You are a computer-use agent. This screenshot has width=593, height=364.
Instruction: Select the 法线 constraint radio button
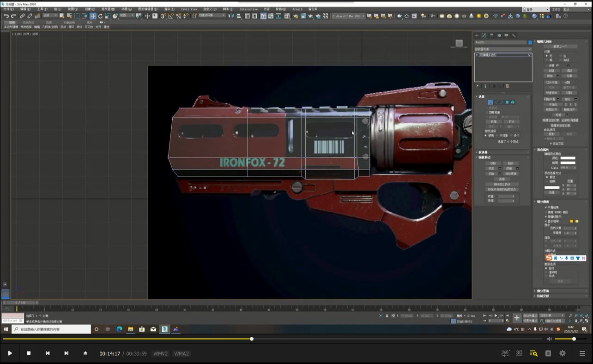(560, 60)
